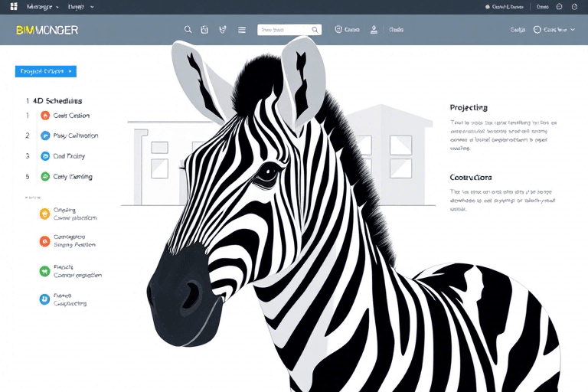Click the blue icon in row 2
Image resolution: width=588 pixels, height=392 pixels.
tap(45, 136)
